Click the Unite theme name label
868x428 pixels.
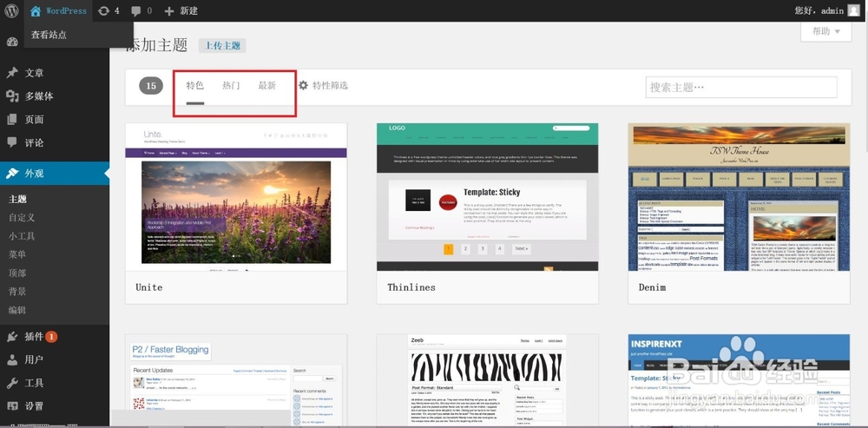click(x=149, y=287)
